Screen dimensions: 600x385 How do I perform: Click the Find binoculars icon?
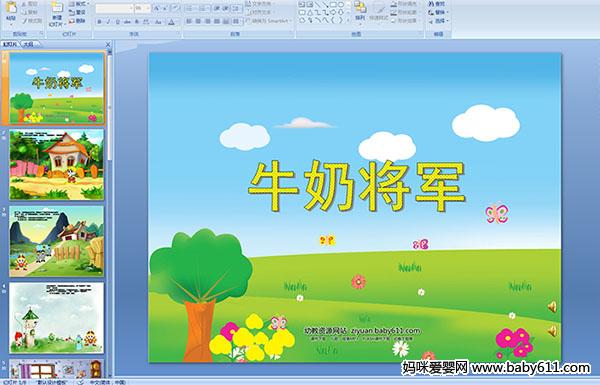pos(437,4)
